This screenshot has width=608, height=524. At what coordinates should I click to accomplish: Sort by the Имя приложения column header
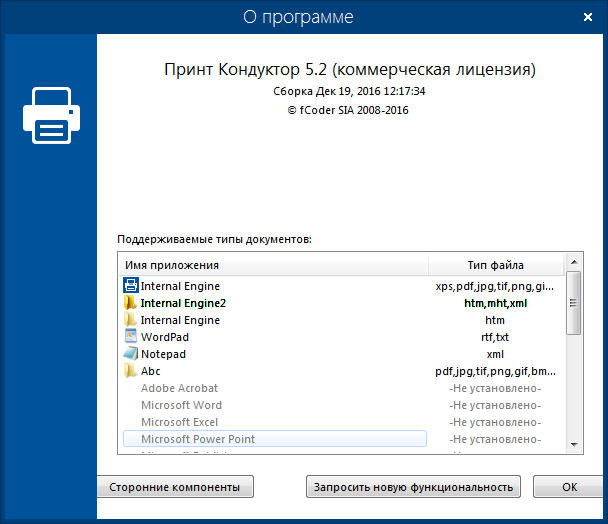tap(273, 265)
